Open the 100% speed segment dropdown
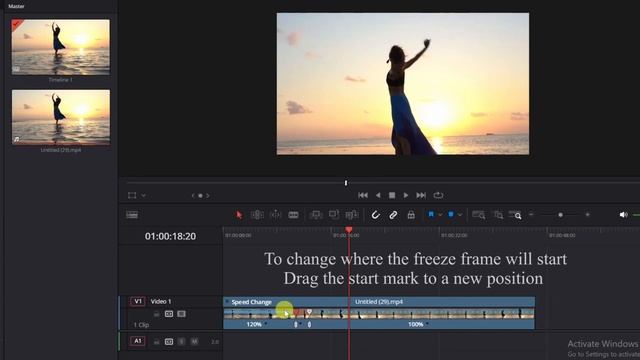 (427, 324)
